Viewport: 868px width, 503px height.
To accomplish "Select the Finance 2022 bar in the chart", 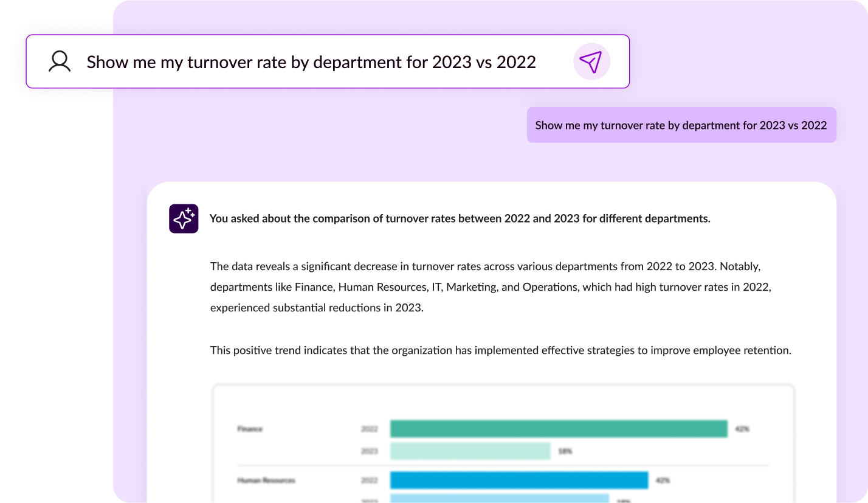I will [x=559, y=429].
